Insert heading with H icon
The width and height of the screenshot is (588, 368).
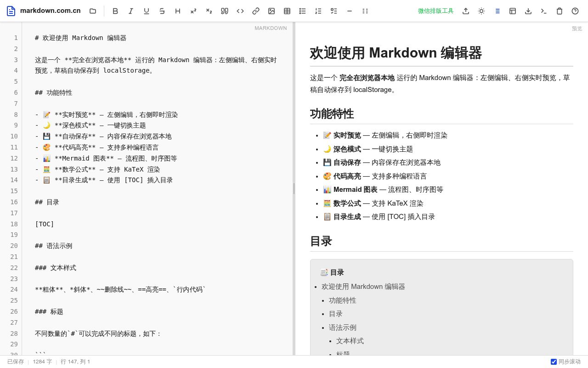point(178,11)
